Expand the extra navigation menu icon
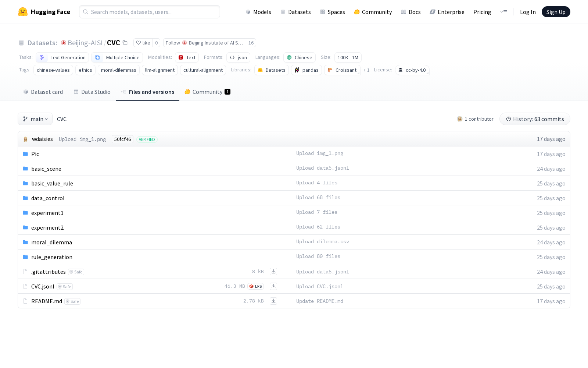588x368 pixels. pyautogui.click(x=503, y=12)
